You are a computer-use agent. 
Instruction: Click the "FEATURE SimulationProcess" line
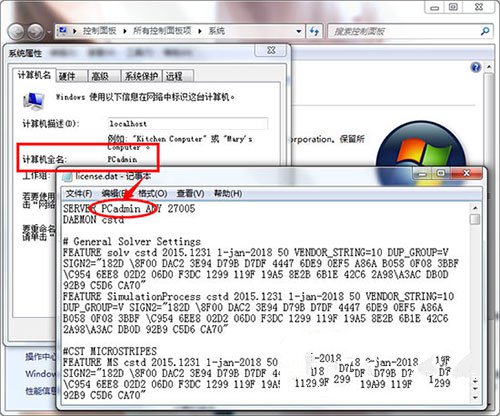coord(258,296)
